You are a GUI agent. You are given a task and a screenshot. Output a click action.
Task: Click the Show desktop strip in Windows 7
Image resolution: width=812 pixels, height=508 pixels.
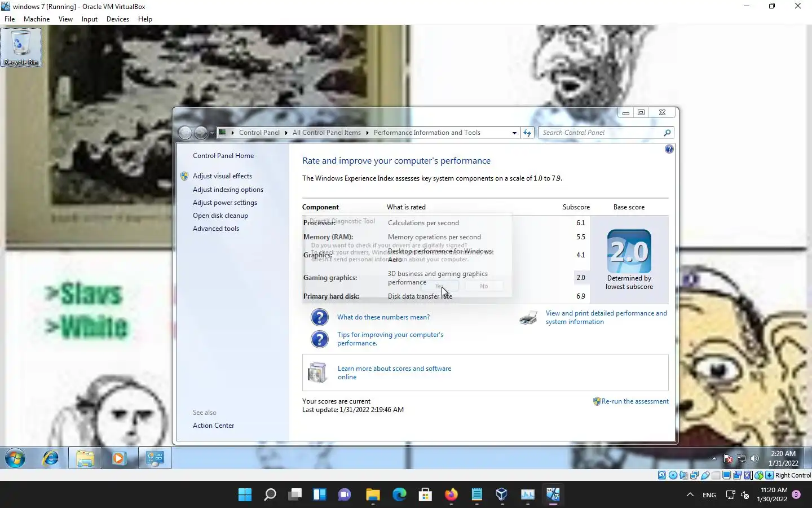pos(808,458)
